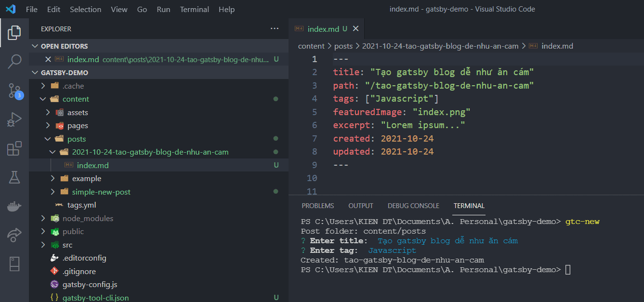Switch to the PROBLEMS panel tab
The height and width of the screenshot is (302, 644).
coord(317,206)
